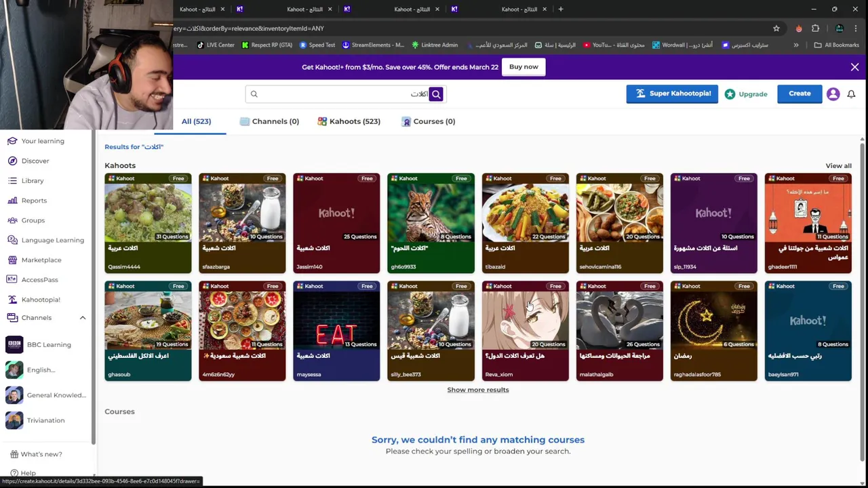Click the Upgrade button

[746, 94]
